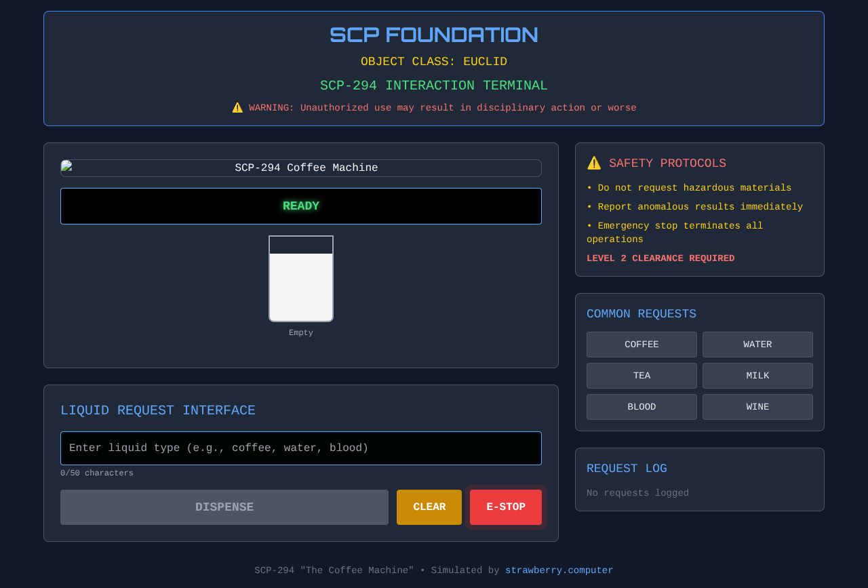Activate the E-STOP emergency button

tap(505, 507)
